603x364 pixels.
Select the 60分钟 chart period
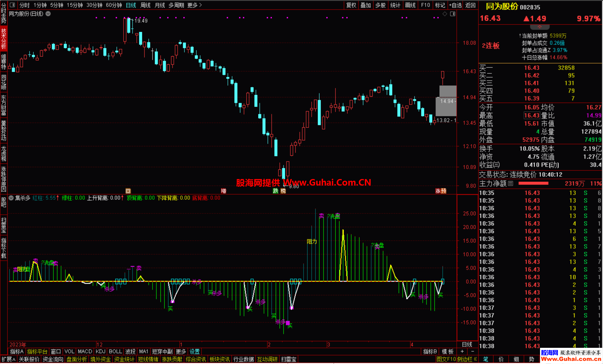114,5
